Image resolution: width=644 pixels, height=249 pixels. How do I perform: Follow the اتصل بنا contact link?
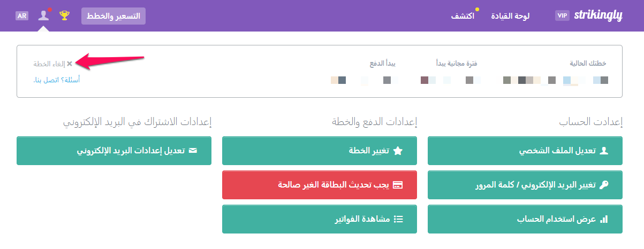[x=45, y=80]
